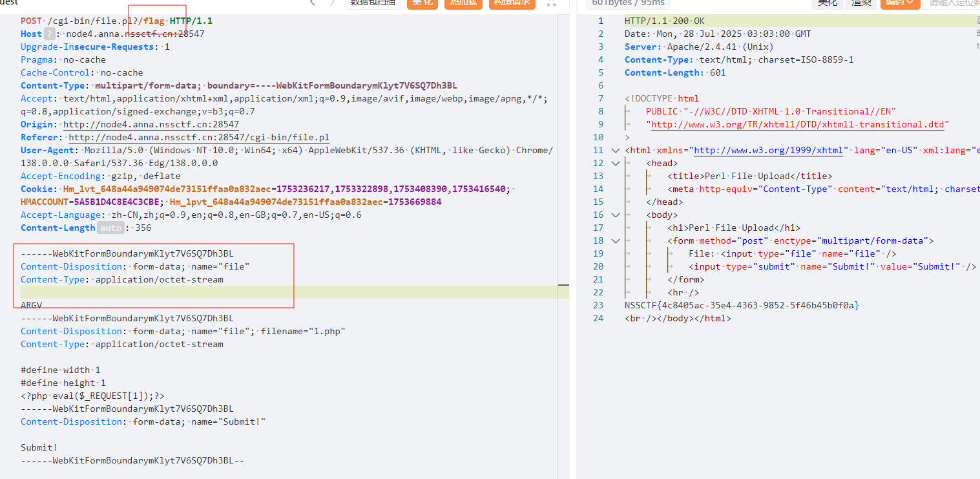The height and width of the screenshot is (479, 980).
Task: Open the orange 编辑 dropdown above the response
Action: click(899, 3)
